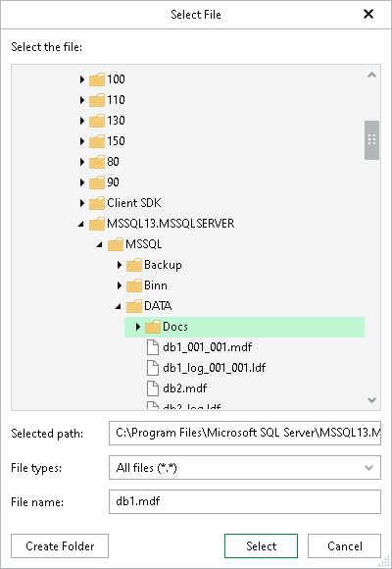Select the Docs folder icon

152,327
